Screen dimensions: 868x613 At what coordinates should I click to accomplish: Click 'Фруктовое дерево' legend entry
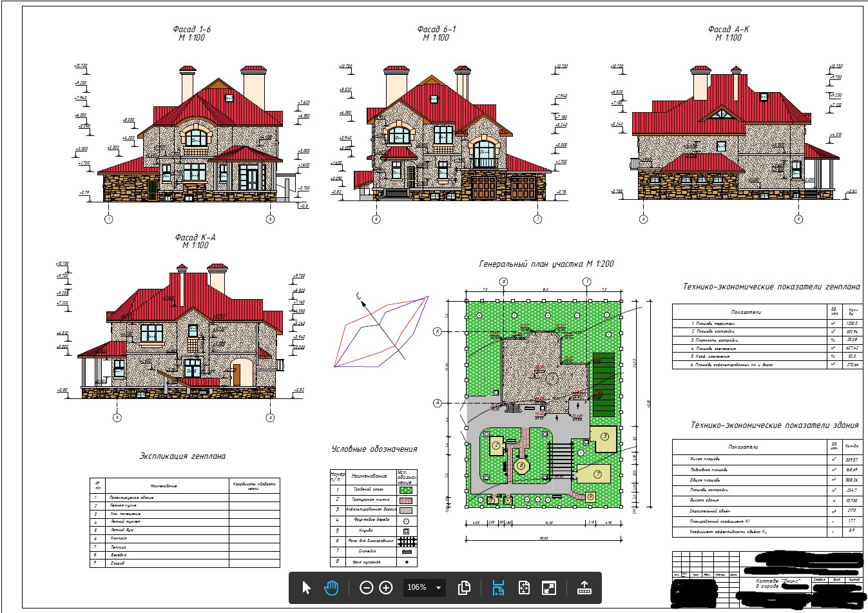point(371,520)
